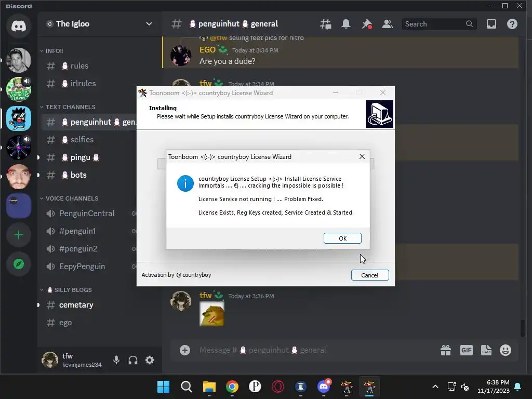Open the Aspergers Empire server
The image size is (532, 399).
[x=19, y=89]
